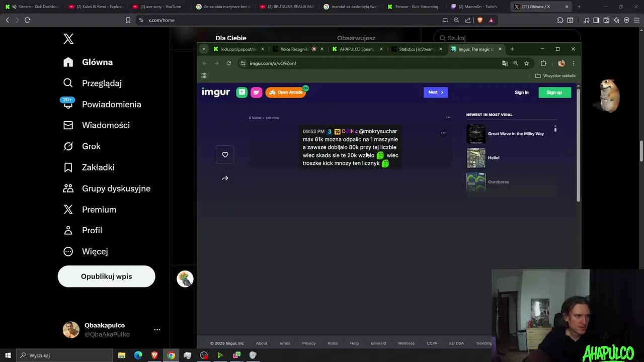
Task: Switch to the Obserwujesz tab
Action: pyautogui.click(x=356, y=38)
